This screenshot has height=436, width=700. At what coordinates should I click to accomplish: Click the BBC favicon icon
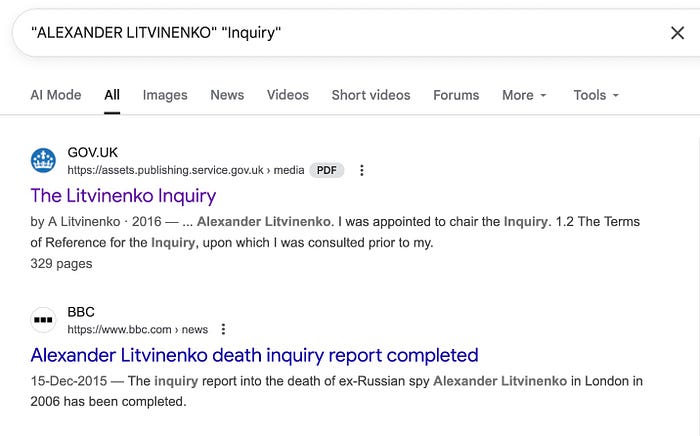pyautogui.click(x=43, y=320)
